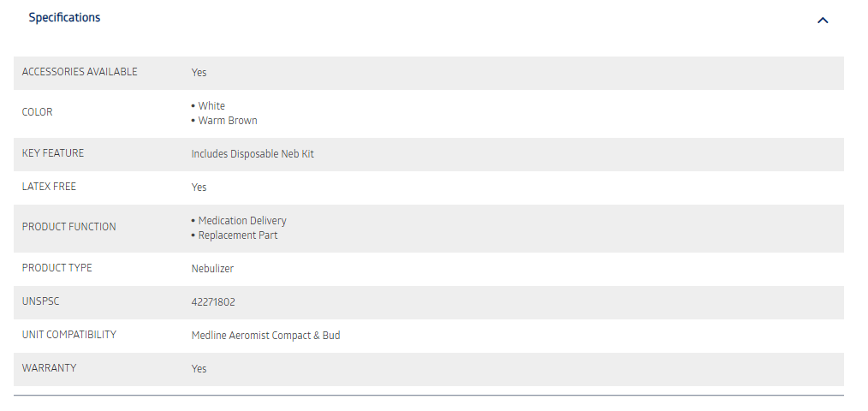Select the Accessories Available label

click(79, 72)
